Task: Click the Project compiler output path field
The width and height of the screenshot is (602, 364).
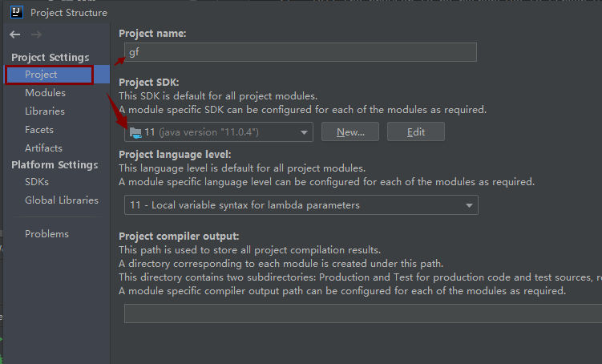Action: point(363,313)
